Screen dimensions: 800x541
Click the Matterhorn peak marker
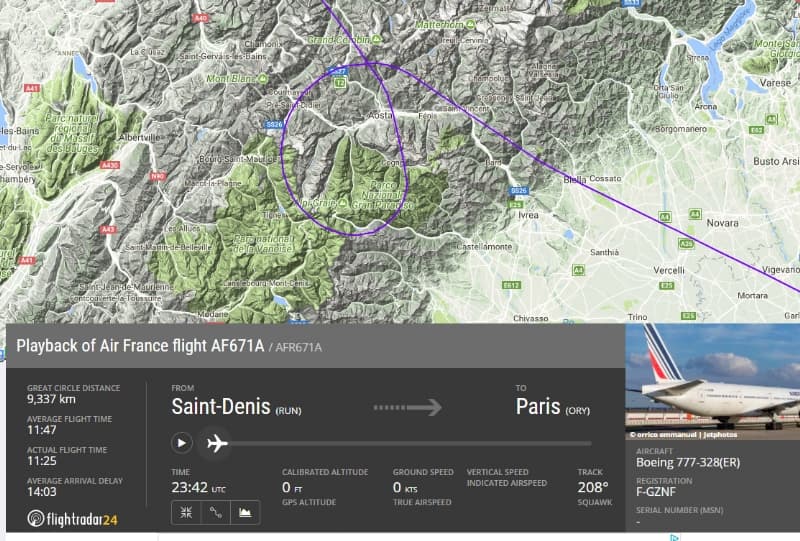coord(469,24)
